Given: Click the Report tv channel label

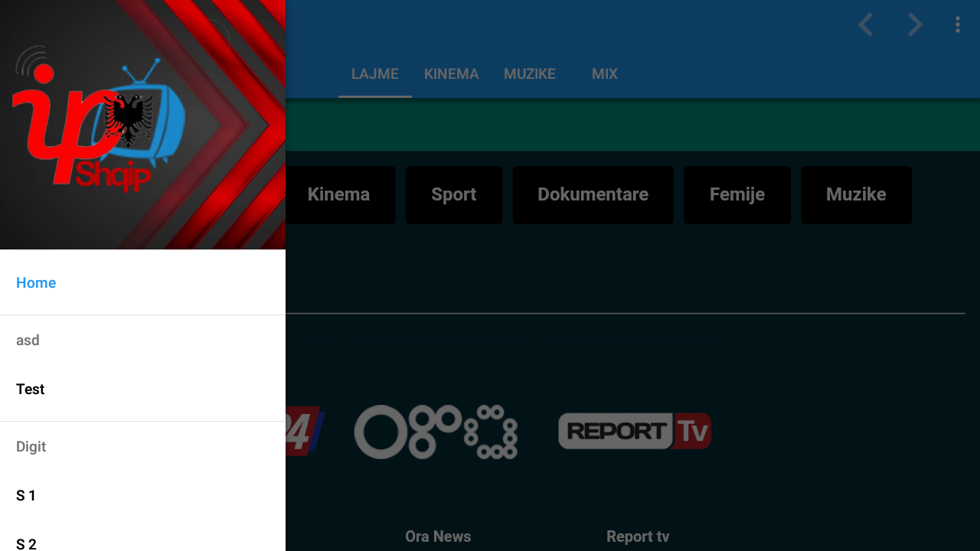Looking at the screenshot, I should [638, 536].
